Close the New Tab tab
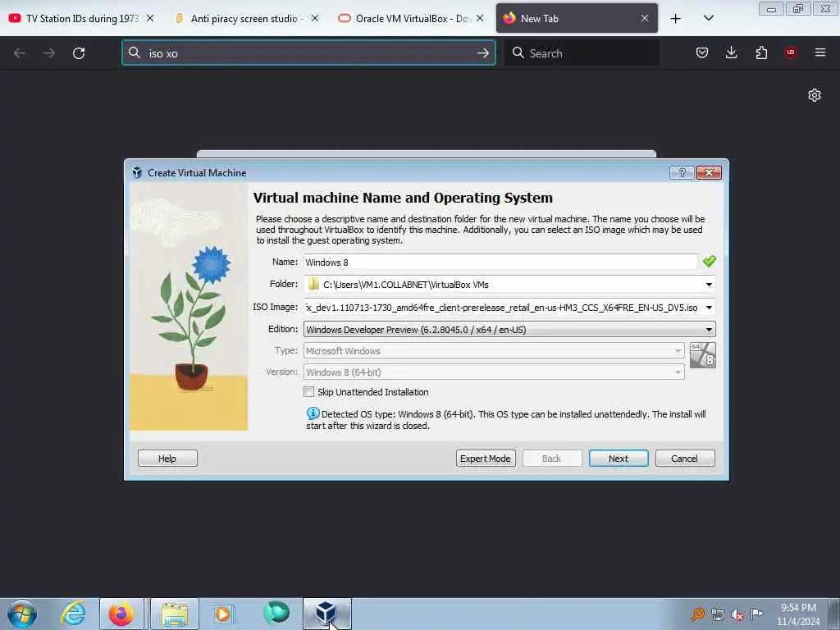The image size is (840, 630). (645, 18)
